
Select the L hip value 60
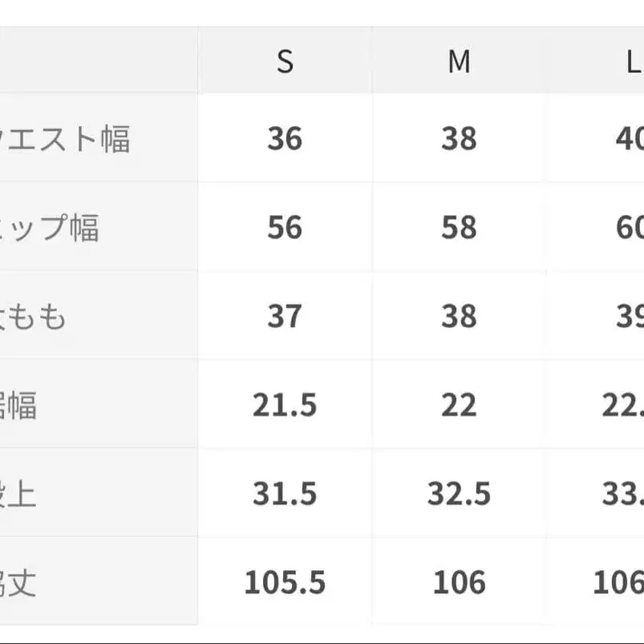pos(630,228)
